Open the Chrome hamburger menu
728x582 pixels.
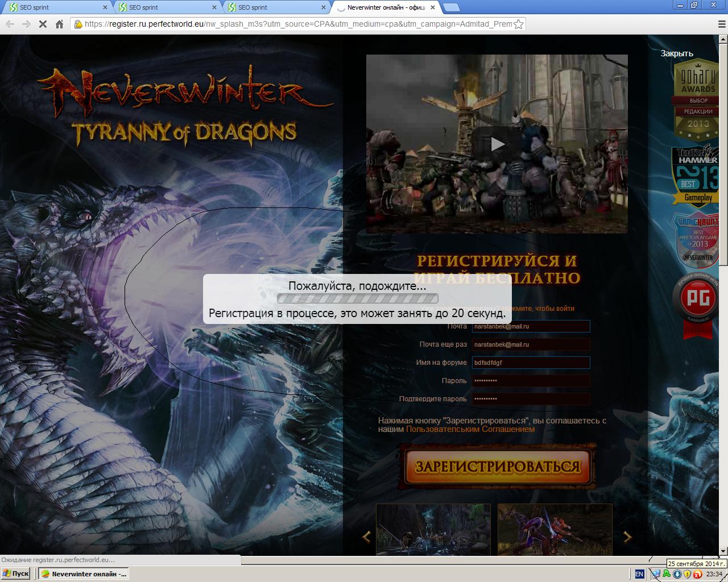click(722, 24)
